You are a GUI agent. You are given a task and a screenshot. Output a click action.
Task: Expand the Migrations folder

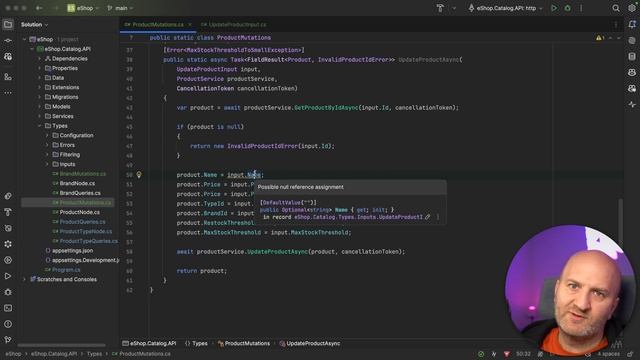[x=40, y=97]
